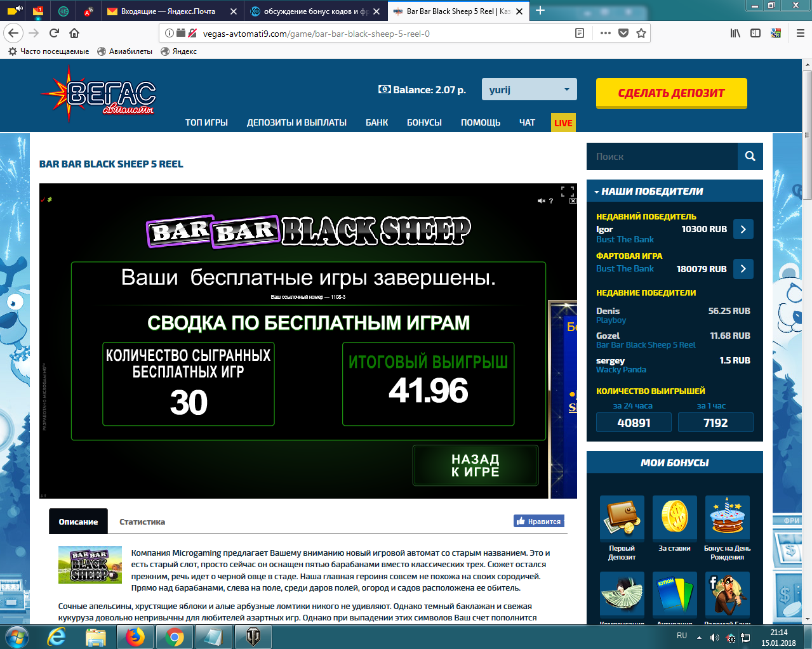Bookmark this page with the star
This screenshot has width=812, height=649.
click(x=641, y=33)
